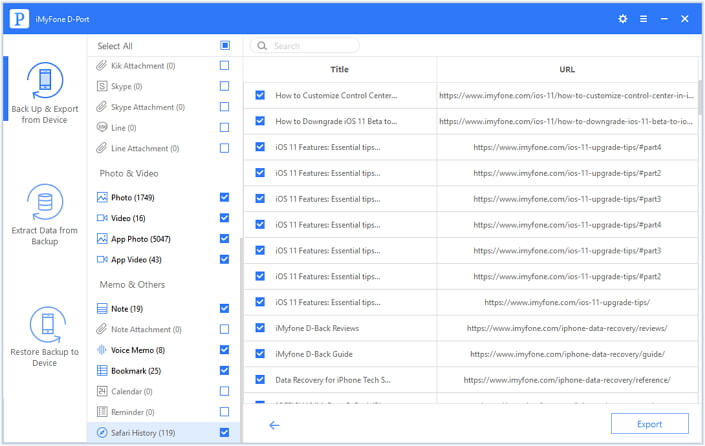Click How to Downgrade iOS 11 Beta title
This screenshot has width=705, height=446.
pyautogui.click(x=336, y=121)
